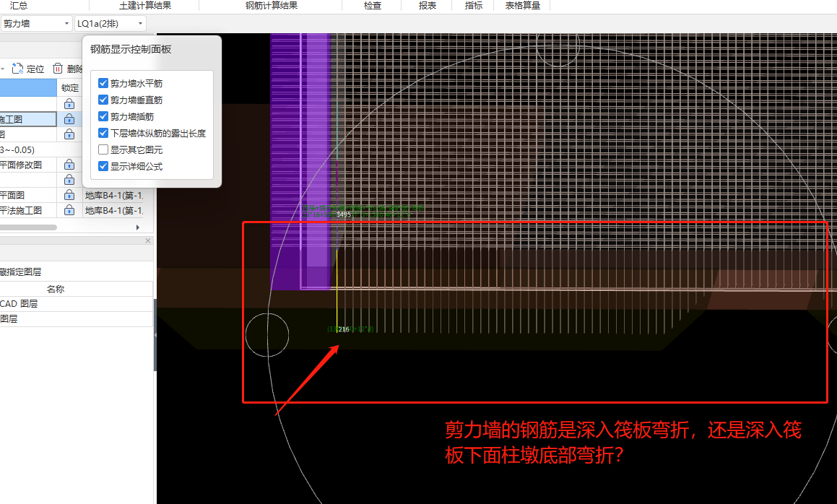Viewport: 837px width, 504px height.
Task: Select the 平面图 drawing row
Action: pos(28,195)
